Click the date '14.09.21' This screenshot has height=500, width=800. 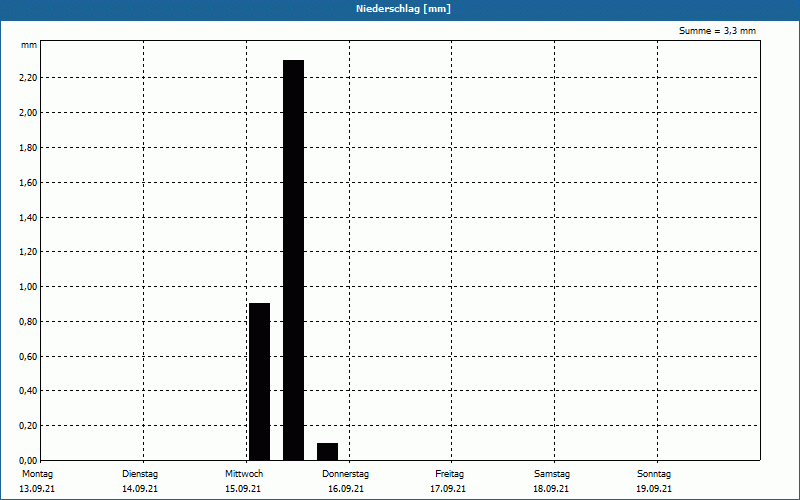coord(140,489)
